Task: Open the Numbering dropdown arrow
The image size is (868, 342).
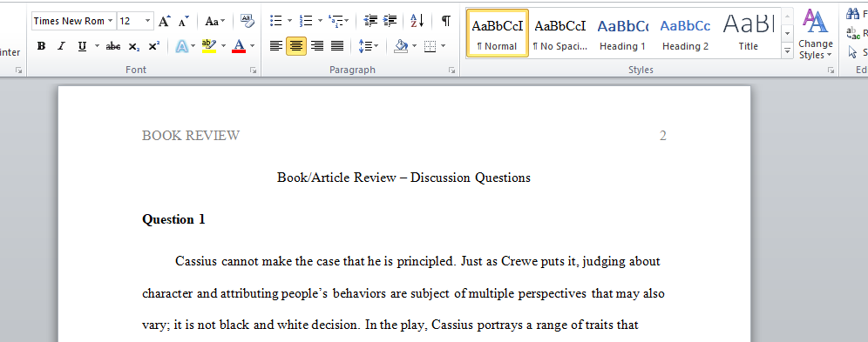Action: point(320,21)
